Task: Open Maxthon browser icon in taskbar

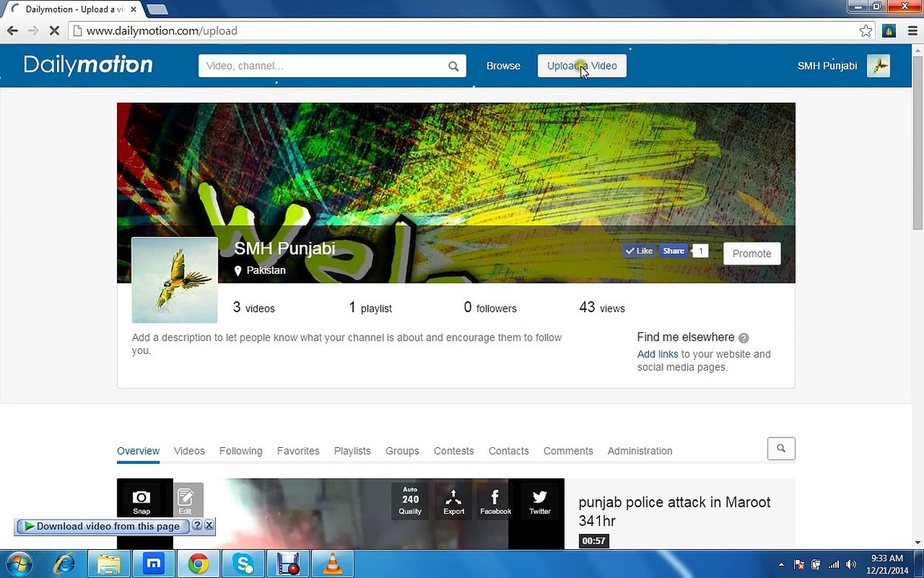Action: (154, 564)
